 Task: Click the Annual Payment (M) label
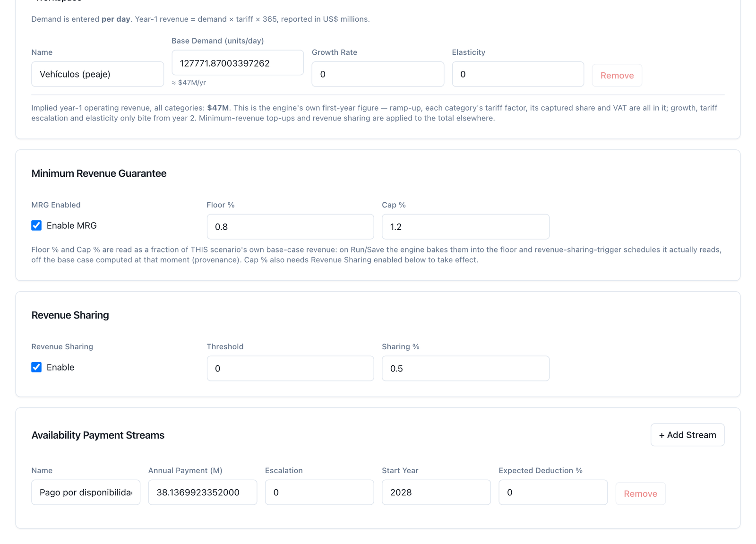point(185,470)
